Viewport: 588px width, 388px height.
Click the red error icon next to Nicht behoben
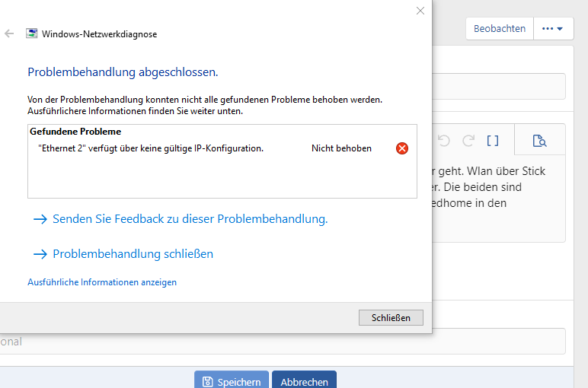coord(402,148)
